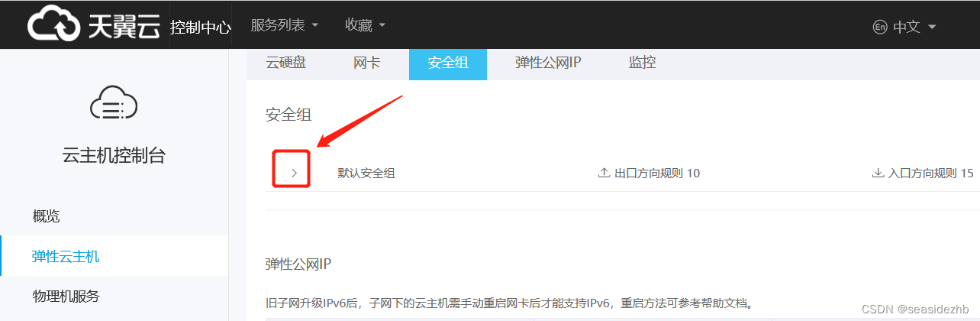Image resolution: width=980 pixels, height=321 pixels.
Task: Click the 安全组 section heading
Action: coord(289,115)
